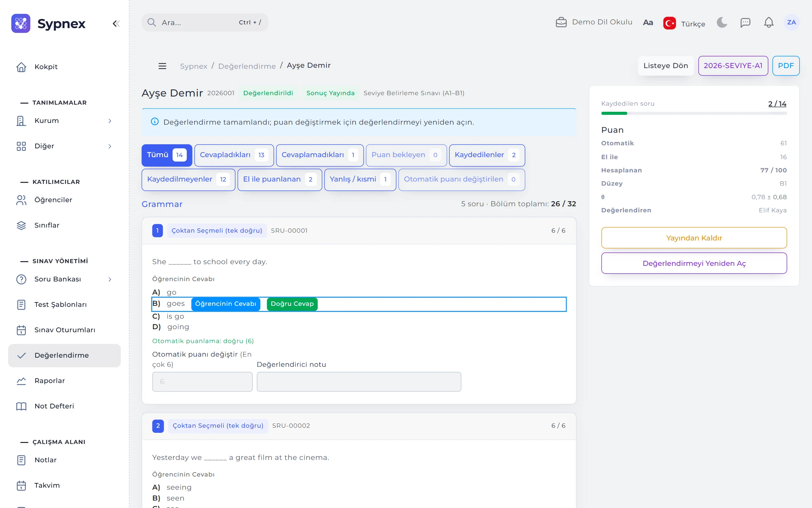The image size is (812, 508).
Task: Open Test Şablonları in the sidebar
Action: 64,304
